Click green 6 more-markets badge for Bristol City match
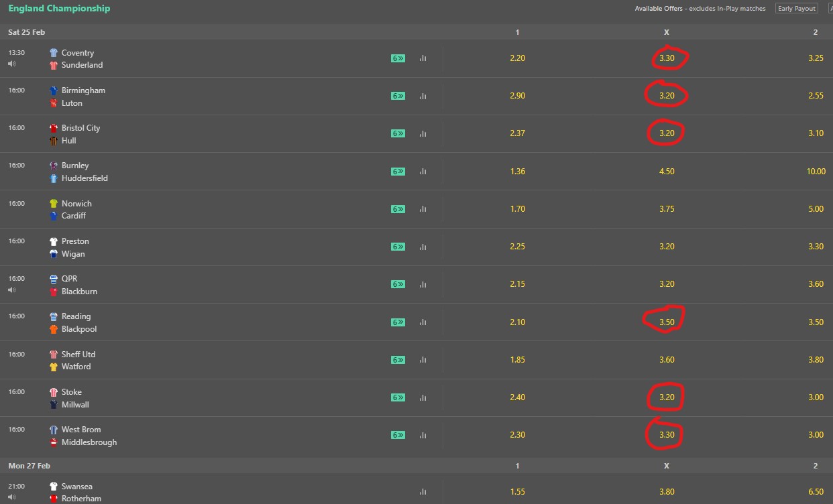This screenshot has height=504, width=833. [398, 133]
